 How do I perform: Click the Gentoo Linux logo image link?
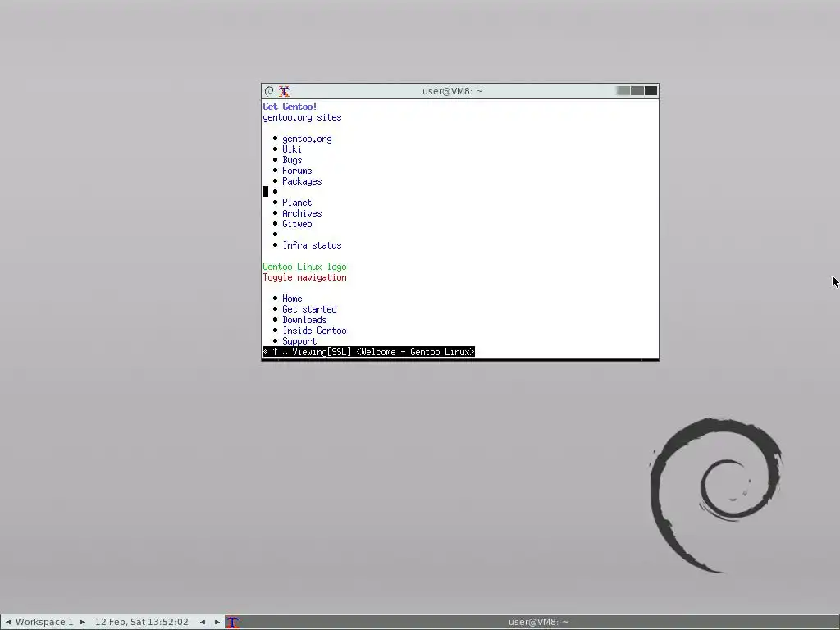coord(305,267)
